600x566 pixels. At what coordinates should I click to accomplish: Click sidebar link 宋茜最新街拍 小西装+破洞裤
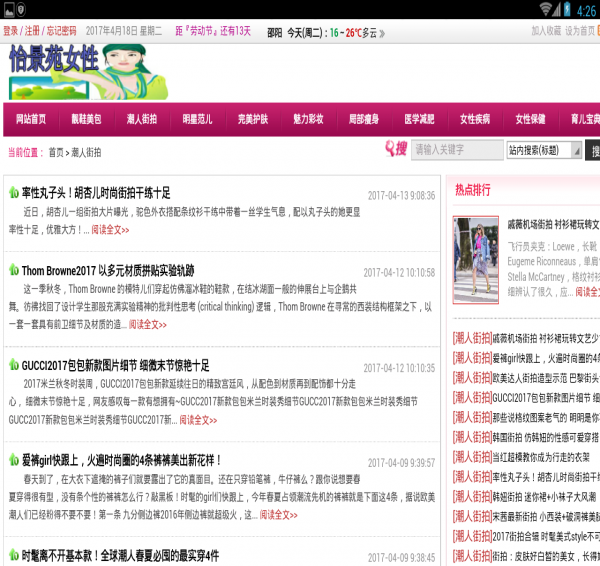coord(546,517)
